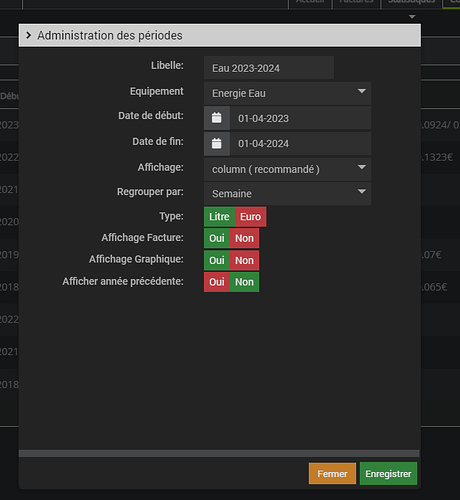Open the Date de début calendar icon

coord(217,118)
